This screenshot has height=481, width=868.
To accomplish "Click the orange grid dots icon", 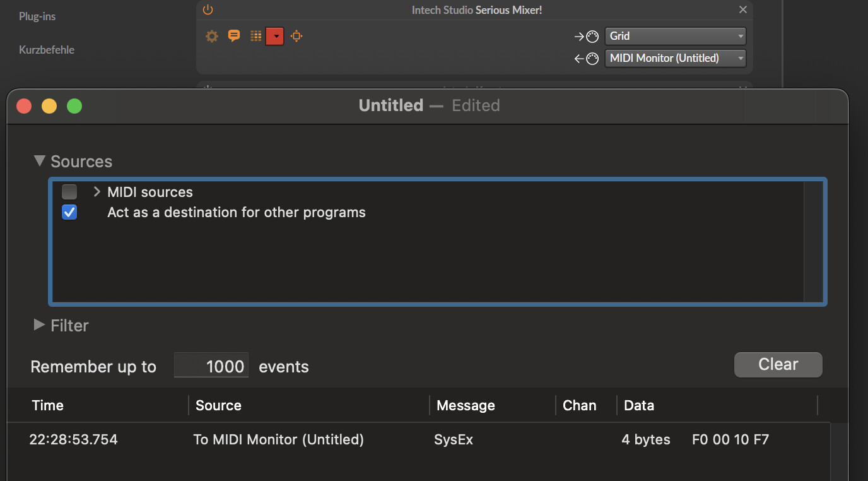I will tap(255, 36).
